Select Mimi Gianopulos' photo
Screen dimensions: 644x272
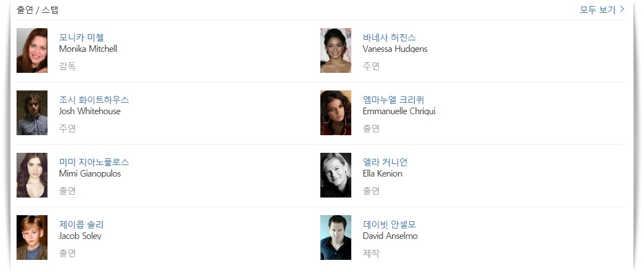coord(32,175)
